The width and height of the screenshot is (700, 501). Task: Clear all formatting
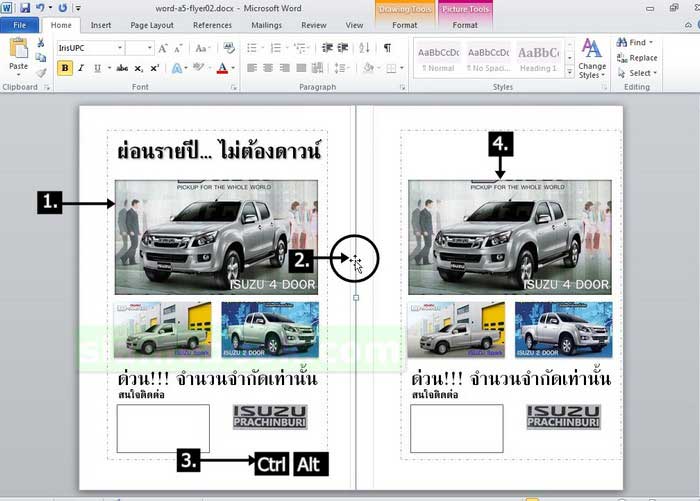click(229, 48)
